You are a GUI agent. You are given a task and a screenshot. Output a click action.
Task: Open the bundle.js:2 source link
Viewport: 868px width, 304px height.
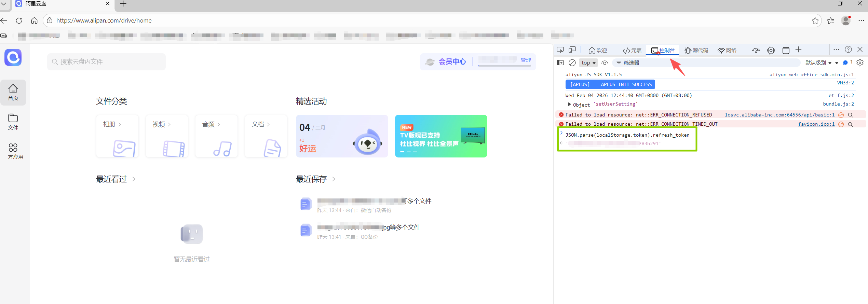[838, 104]
